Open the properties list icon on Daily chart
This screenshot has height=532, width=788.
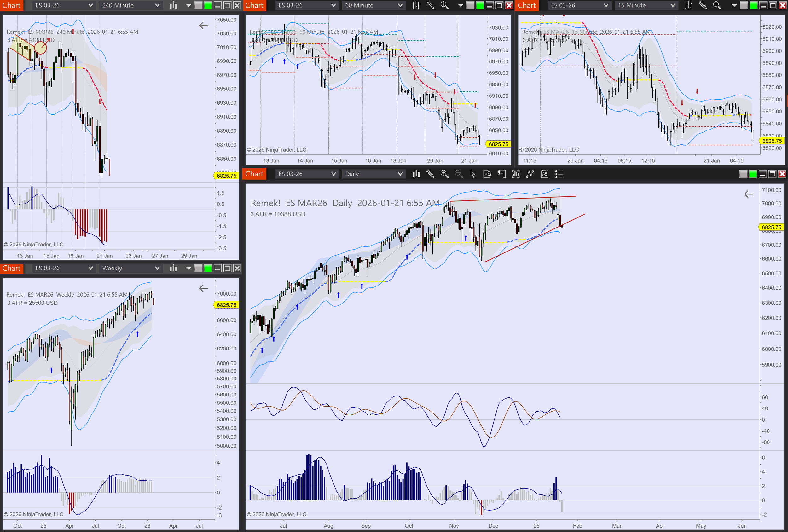pyautogui.click(x=558, y=174)
